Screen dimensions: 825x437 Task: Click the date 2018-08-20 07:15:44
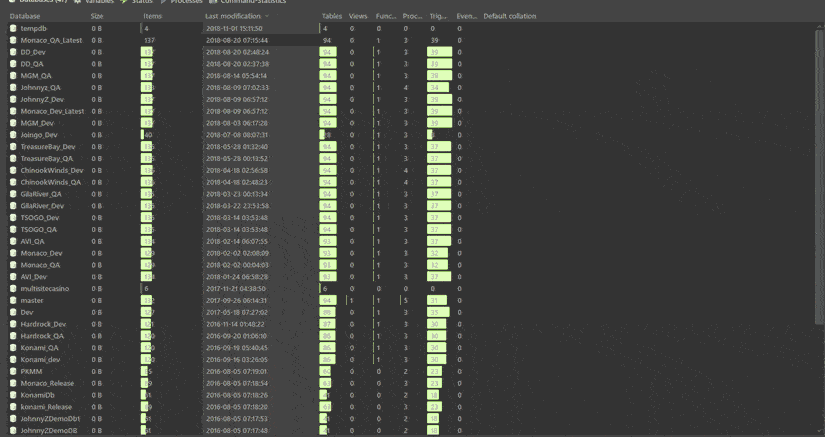pos(237,40)
